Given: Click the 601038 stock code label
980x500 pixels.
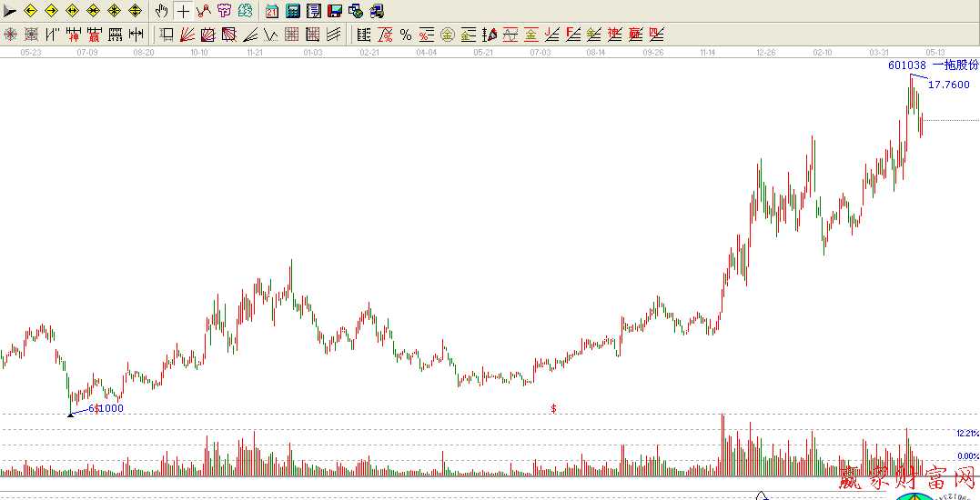Looking at the screenshot, I should pyautogui.click(x=907, y=65).
